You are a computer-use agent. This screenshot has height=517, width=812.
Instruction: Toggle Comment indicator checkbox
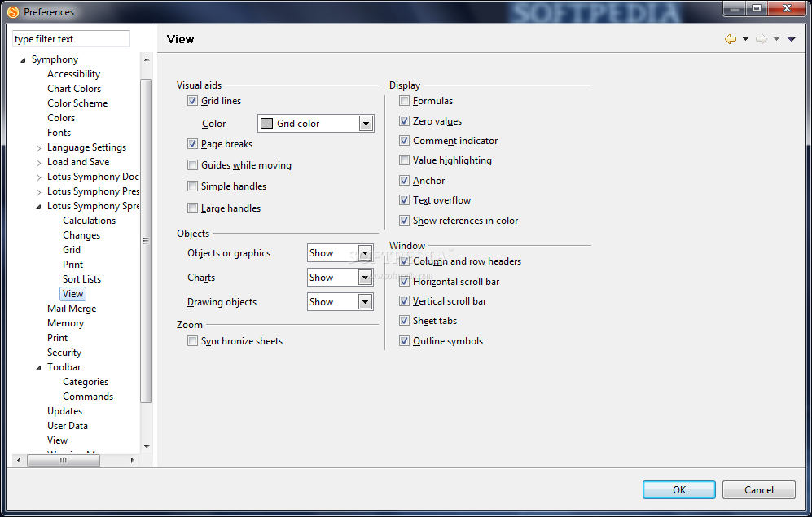point(405,141)
